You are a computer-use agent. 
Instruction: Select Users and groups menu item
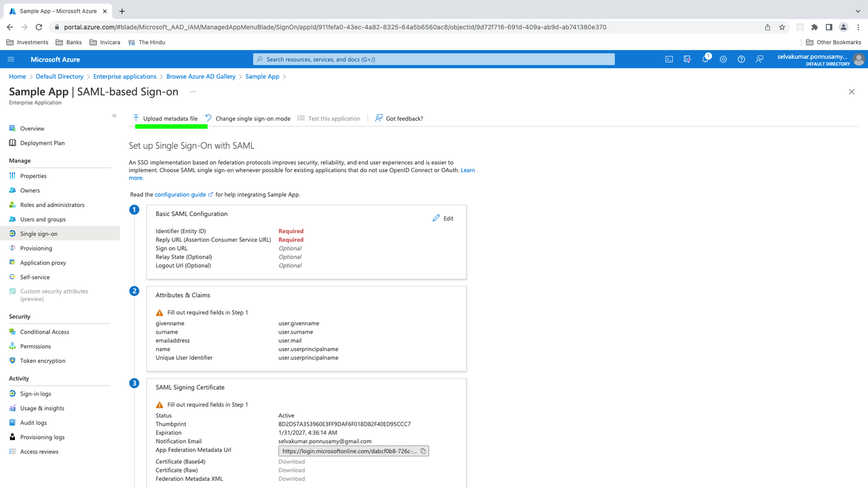pyautogui.click(x=43, y=219)
